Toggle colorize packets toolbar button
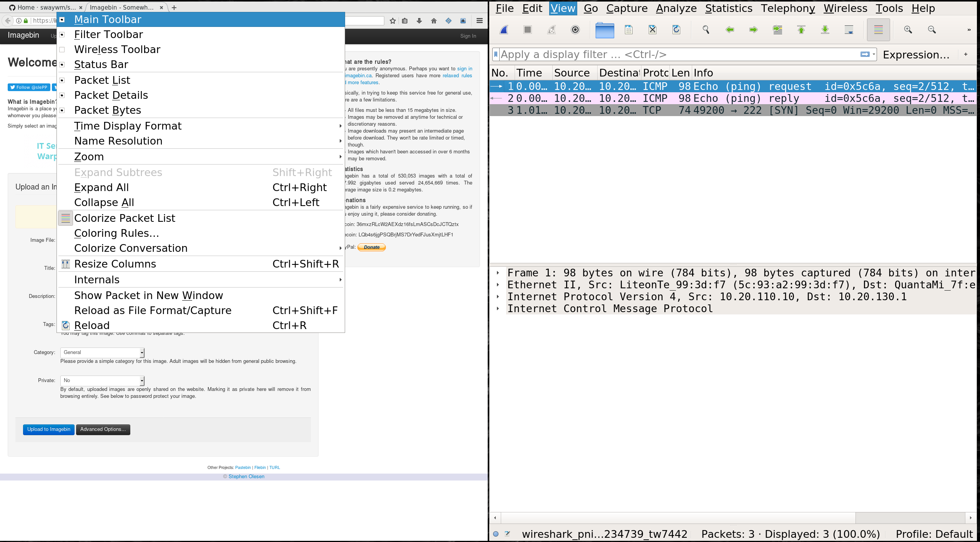980x542 pixels. (879, 30)
